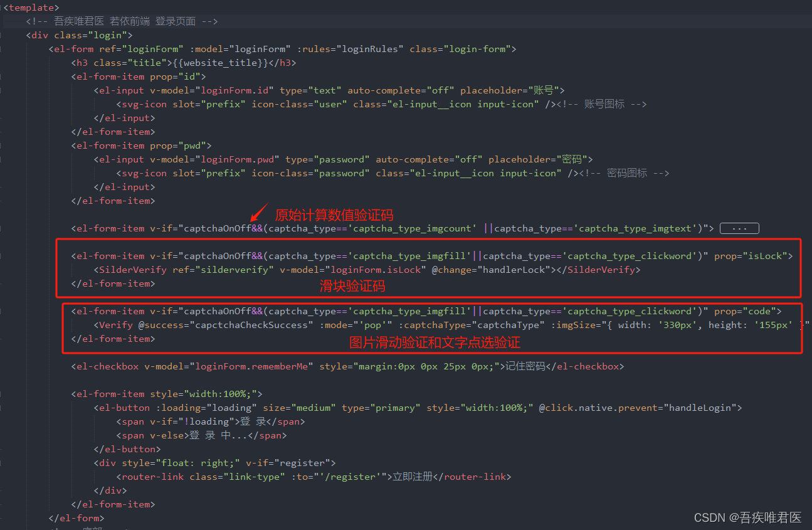Click type="password" attribute
The height and width of the screenshot is (530, 812).
tap(328, 159)
